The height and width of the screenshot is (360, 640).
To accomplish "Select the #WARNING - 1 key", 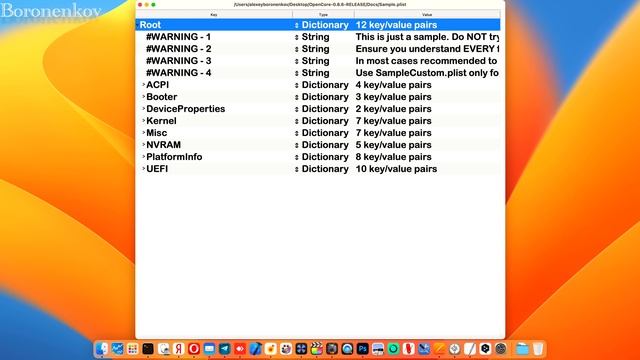I will (x=178, y=37).
